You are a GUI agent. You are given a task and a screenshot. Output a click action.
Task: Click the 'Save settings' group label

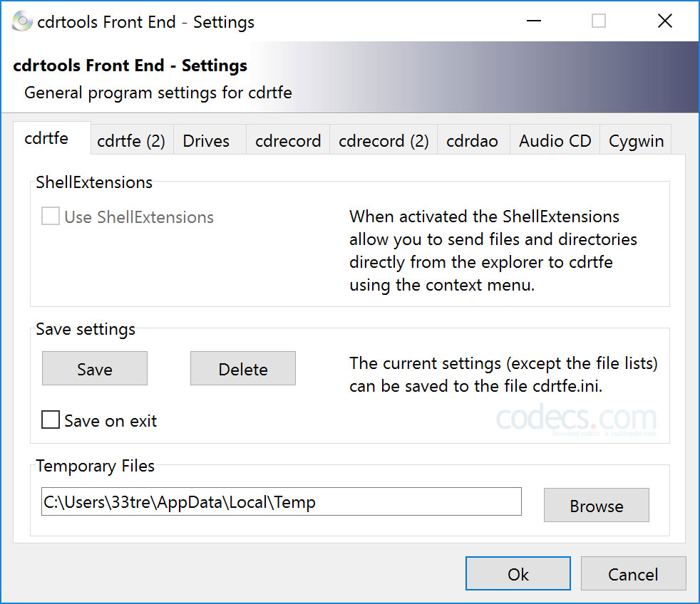(x=86, y=329)
